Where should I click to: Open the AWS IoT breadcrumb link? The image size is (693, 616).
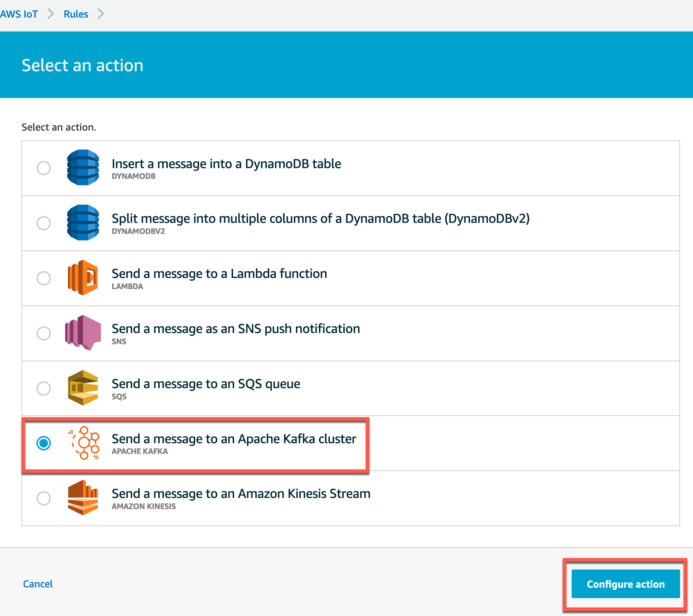[x=19, y=14]
